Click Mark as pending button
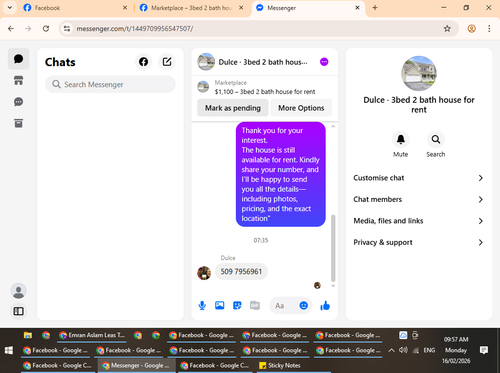Image resolution: width=500 pixels, height=373 pixels. pyautogui.click(x=233, y=108)
